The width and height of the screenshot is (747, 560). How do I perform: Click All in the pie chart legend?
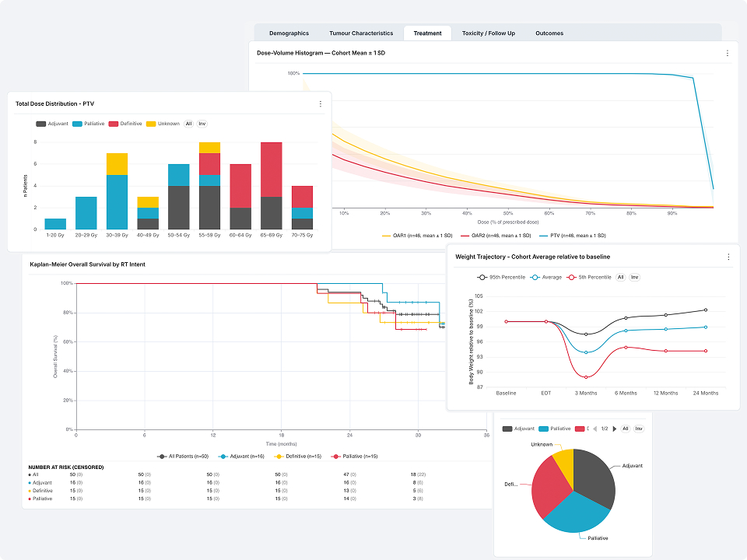point(626,429)
